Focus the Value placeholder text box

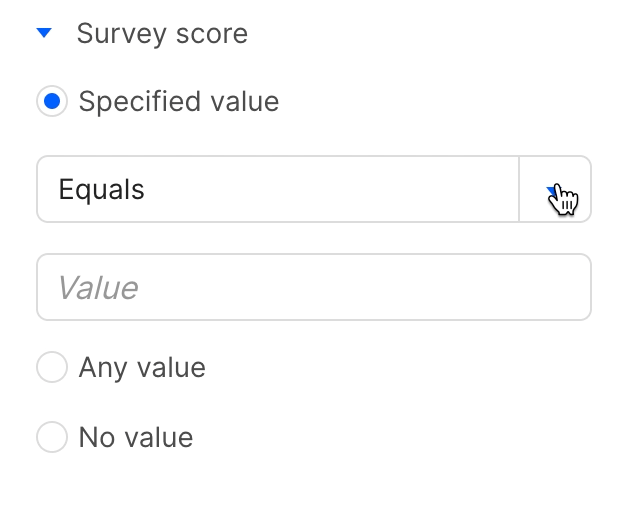pos(313,288)
